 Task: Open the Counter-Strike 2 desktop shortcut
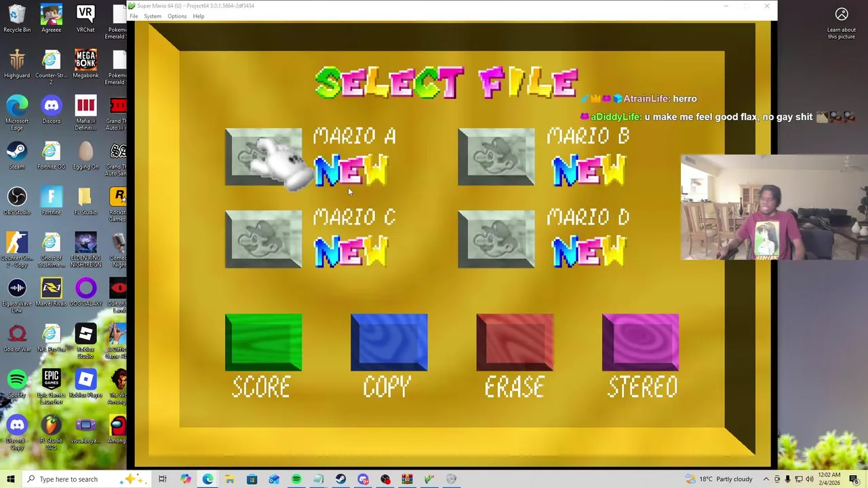coord(51,66)
